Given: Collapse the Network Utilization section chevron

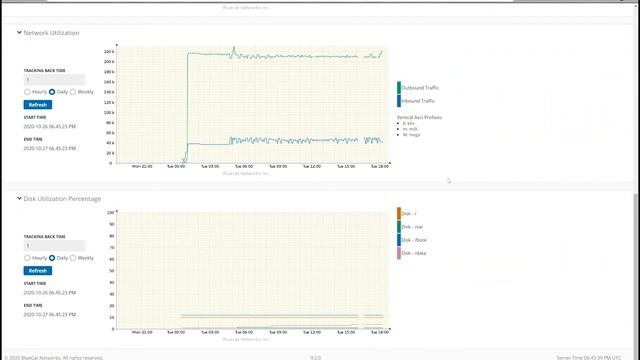Looking at the screenshot, I should click(x=19, y=33).
